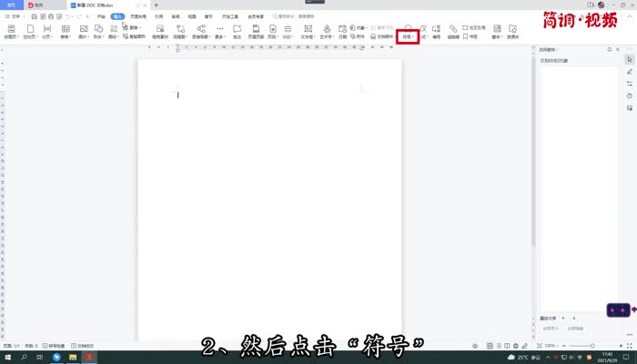637x364 pixels.
Task: Open the Windows Start menu
Action: tap(7, 358)
